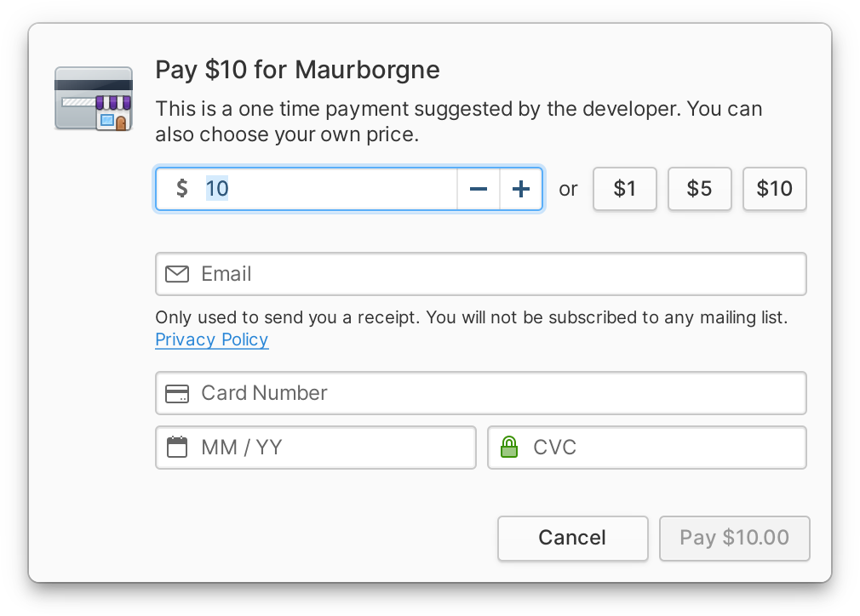This screenshot has height=616, width=860.
Task: Choose the $5 preset price
Action: 699,189
